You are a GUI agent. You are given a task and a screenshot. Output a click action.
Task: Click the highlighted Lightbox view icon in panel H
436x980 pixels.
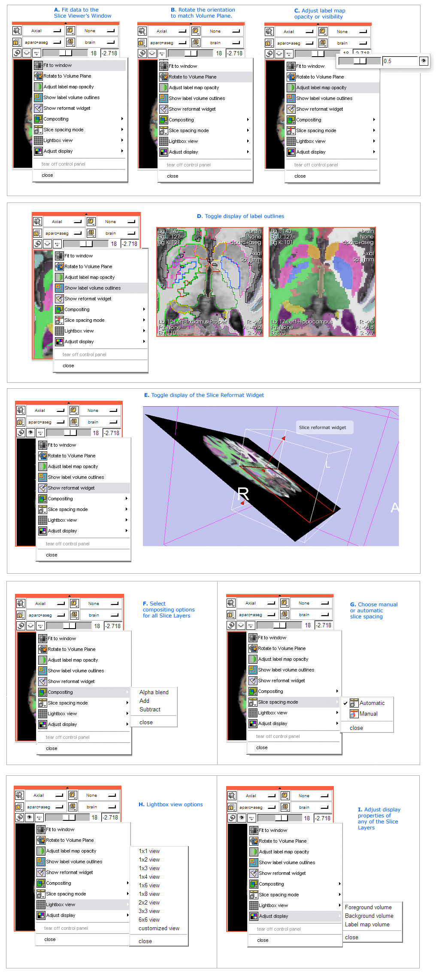pyautogui.click(x=41, y=905)
